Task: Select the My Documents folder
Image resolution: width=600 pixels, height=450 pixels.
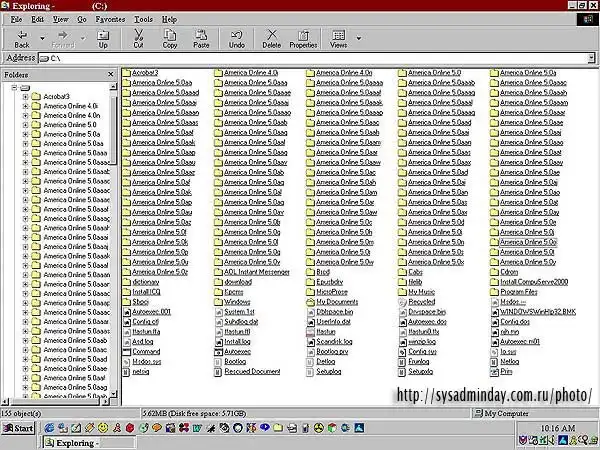Action: (x=336, y=301)
